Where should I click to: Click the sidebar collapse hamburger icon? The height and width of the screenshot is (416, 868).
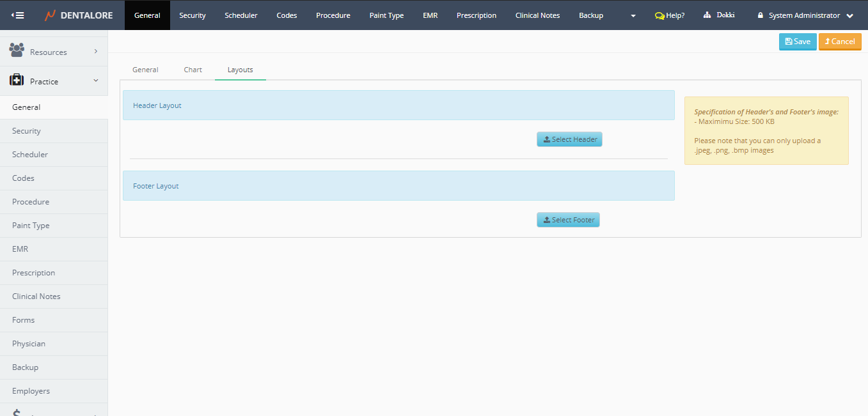[x=18, y=15]
